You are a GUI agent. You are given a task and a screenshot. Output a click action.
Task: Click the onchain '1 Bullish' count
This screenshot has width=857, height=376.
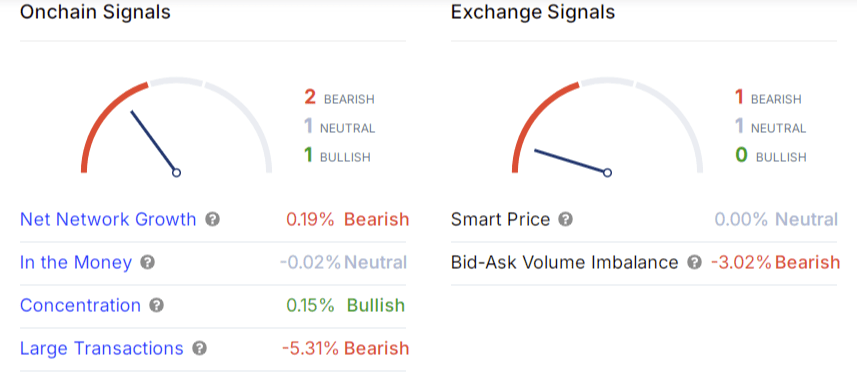click(x=337, y=156)
